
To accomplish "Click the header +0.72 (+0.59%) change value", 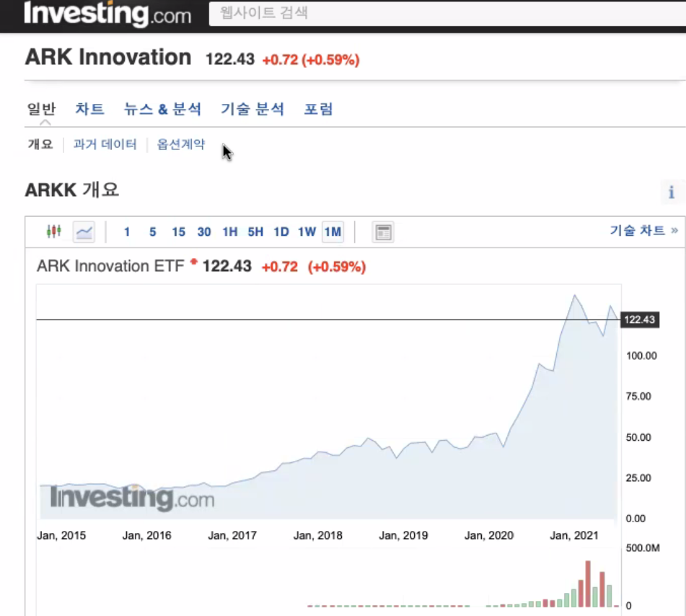I will click(x=311, y=59).
